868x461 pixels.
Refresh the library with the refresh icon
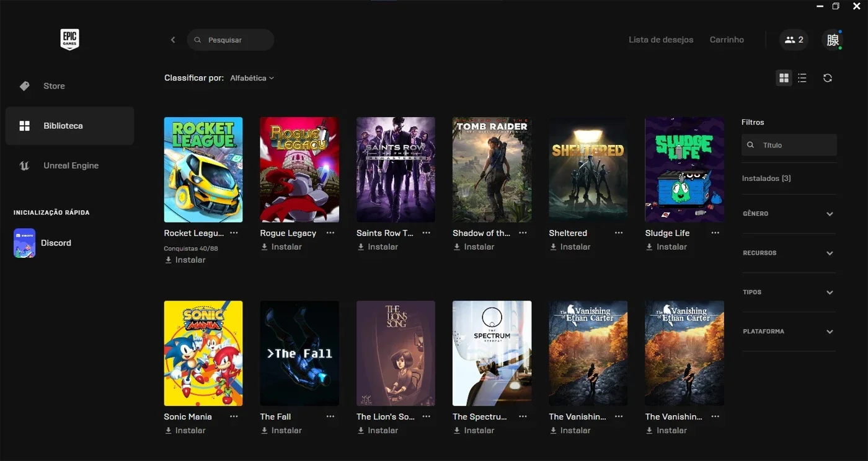[x=828, y=78]
